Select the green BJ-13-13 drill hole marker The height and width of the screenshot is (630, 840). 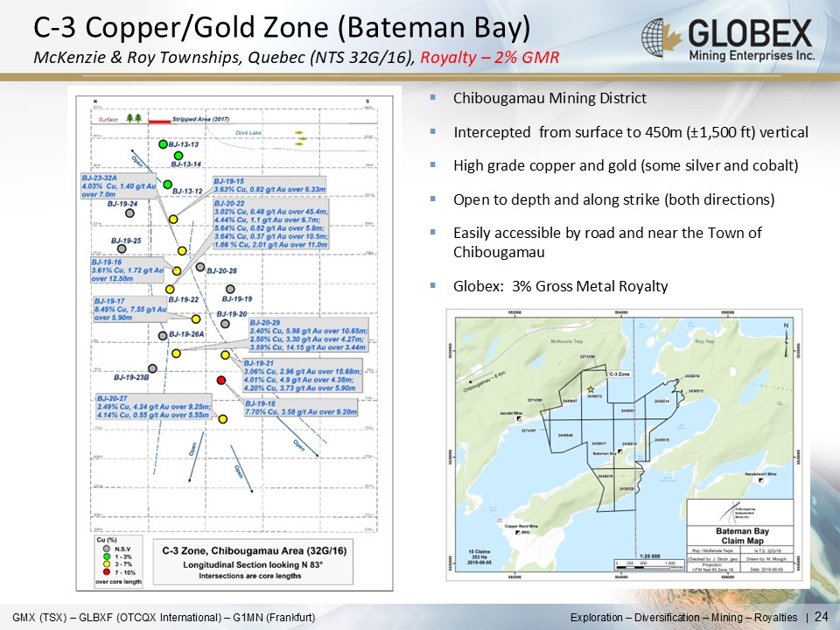tap(163, 143)
